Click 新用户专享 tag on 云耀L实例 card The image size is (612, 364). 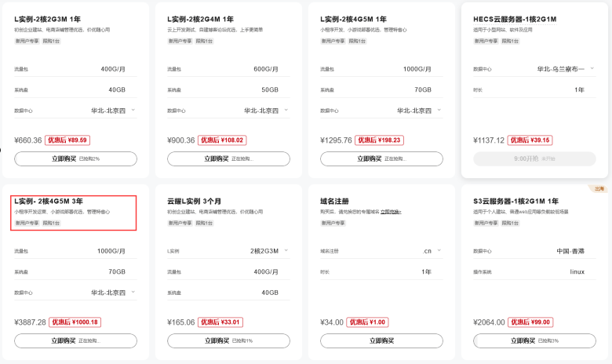click(180, 223)
